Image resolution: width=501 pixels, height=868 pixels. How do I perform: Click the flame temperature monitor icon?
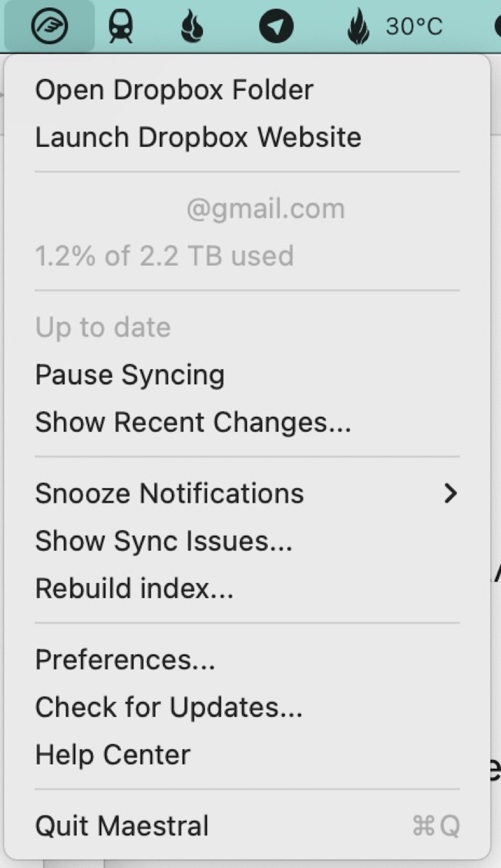coord(358,26)
